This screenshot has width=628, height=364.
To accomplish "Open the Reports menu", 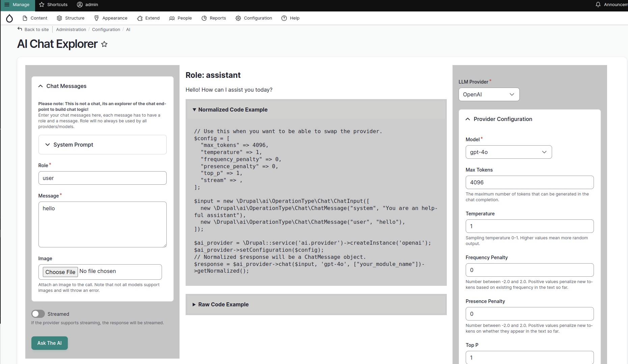I will click(214, 18).
